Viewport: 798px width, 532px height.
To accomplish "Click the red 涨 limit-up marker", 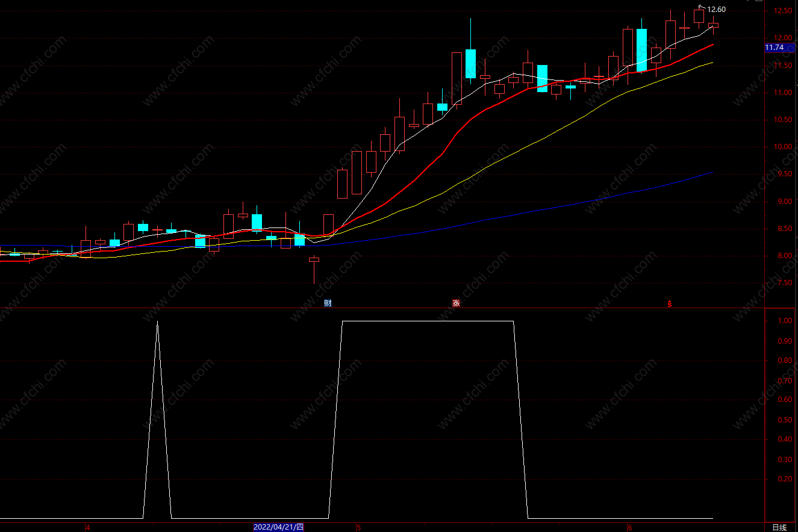I will click(456, 303).
